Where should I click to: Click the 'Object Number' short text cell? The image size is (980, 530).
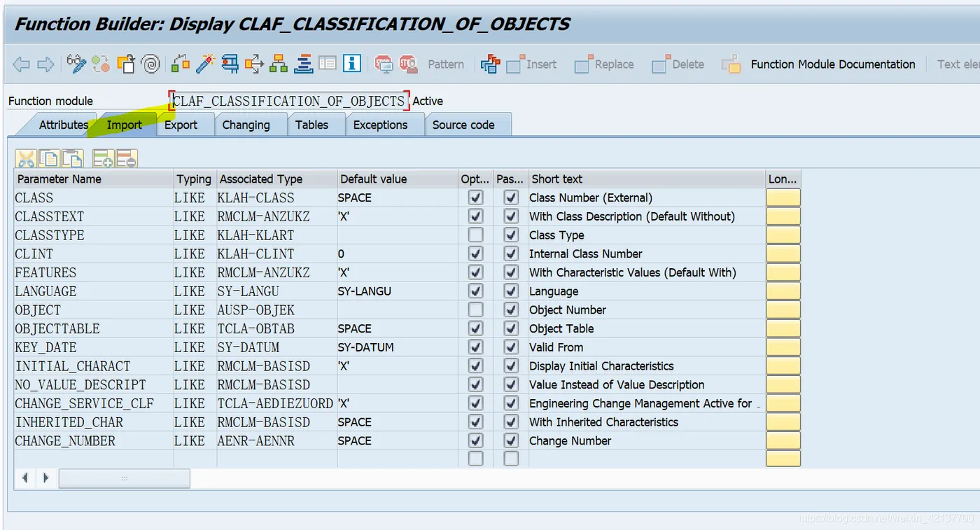[x=646, y=309]
